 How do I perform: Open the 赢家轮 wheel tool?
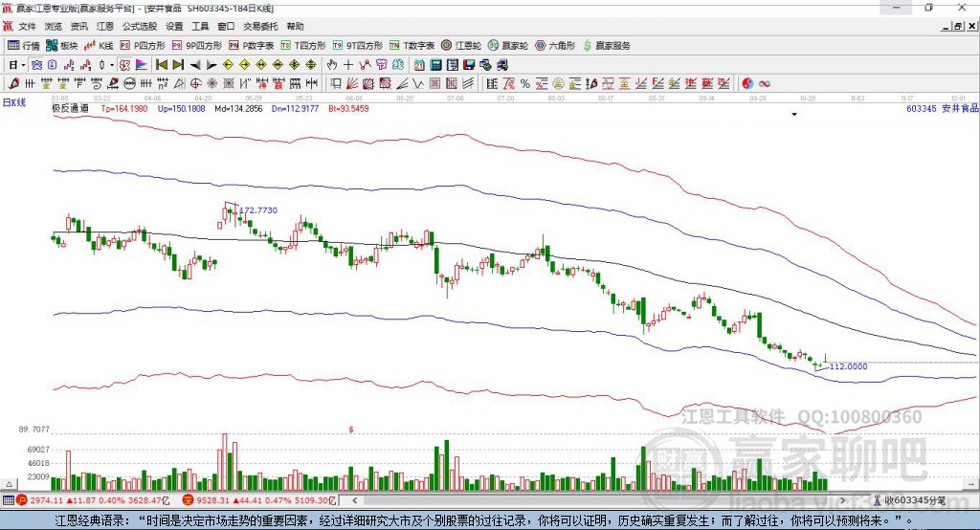(x=508, y=46)
